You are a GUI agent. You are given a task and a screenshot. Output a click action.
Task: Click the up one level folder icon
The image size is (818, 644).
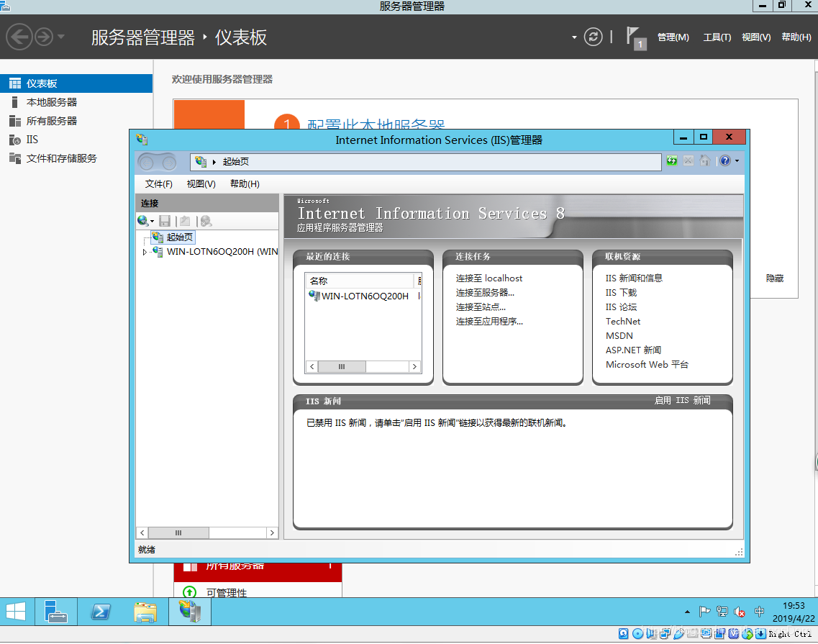tap(185, 221)
